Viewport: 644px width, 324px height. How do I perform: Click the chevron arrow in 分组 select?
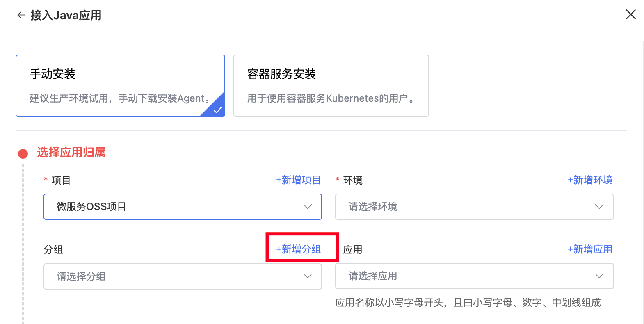[x=307, y=276]
